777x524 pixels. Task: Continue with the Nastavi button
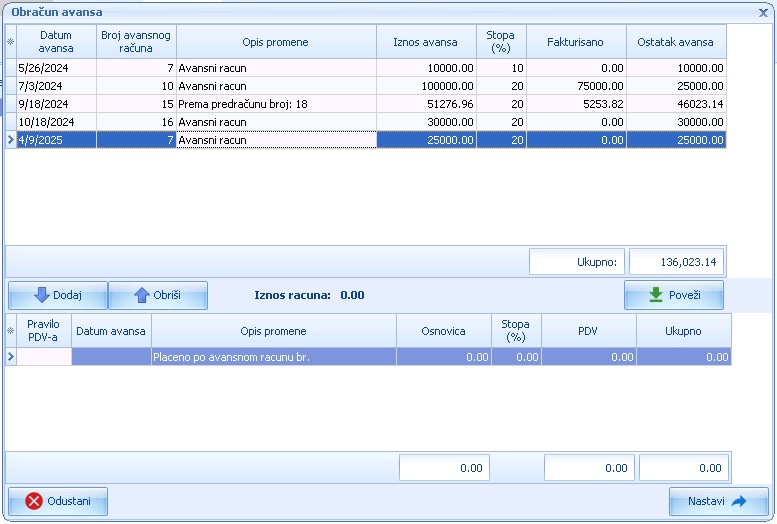pyautogui.click(x=719, y=501)
